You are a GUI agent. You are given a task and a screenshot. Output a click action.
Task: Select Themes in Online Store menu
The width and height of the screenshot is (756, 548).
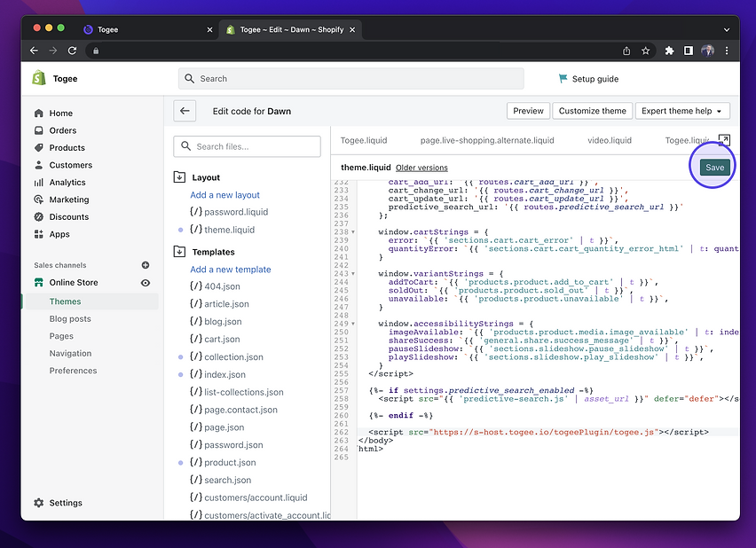click(x=65, y=301)
